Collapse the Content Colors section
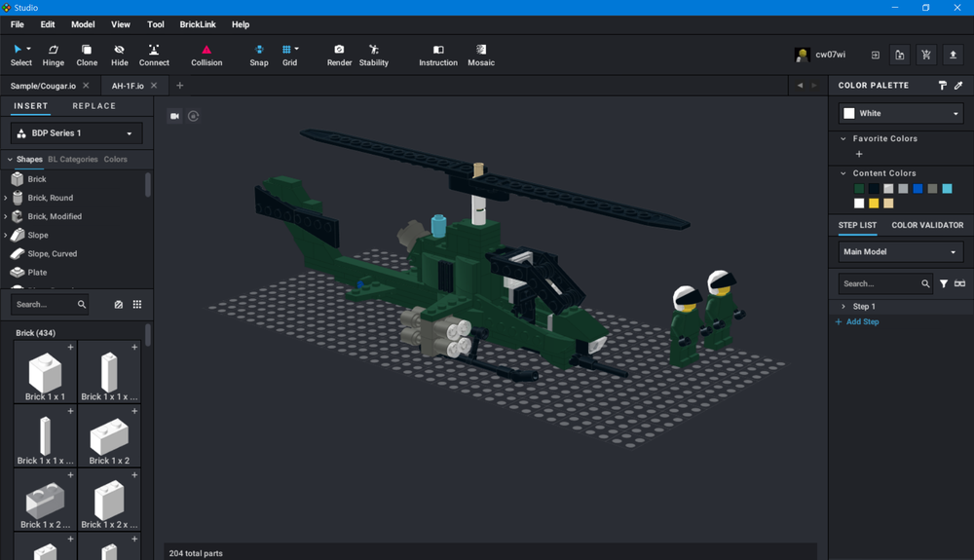Viewport: 974px width, 560px height. [x=843, y=173]
